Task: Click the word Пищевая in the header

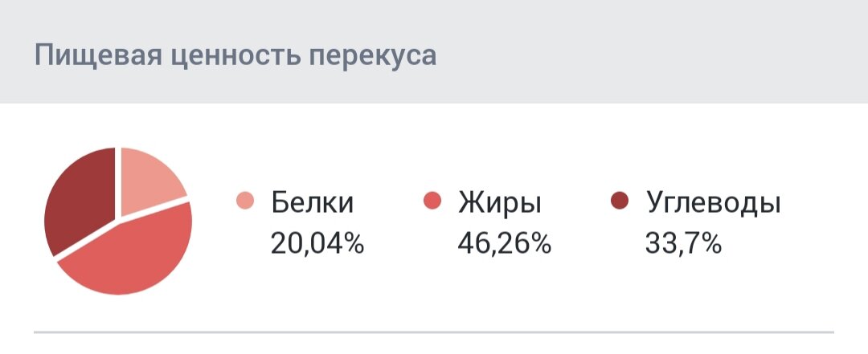Action: tap(98, 56)
